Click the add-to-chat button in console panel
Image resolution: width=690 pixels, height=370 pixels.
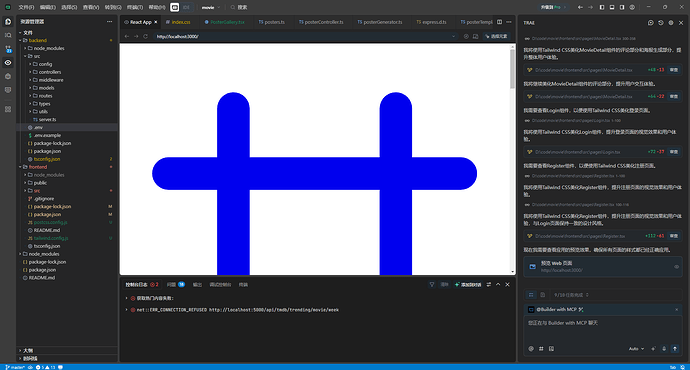(468, 285)
